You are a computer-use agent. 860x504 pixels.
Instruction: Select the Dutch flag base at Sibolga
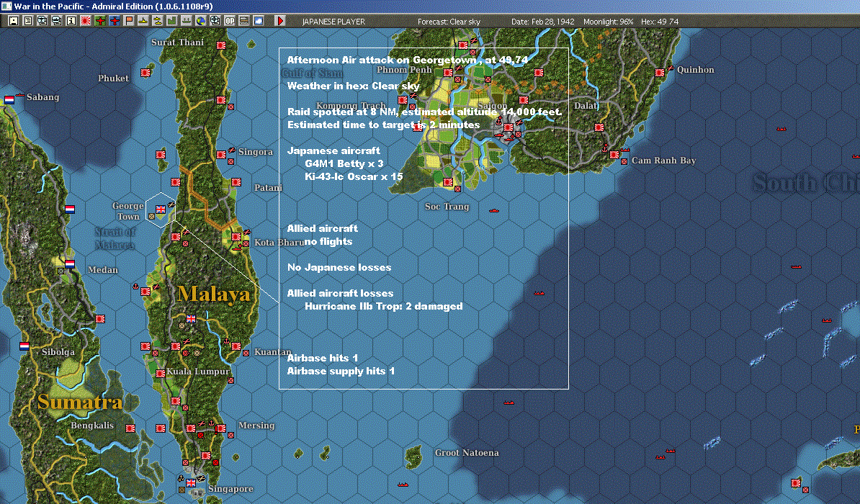(24, 346)
